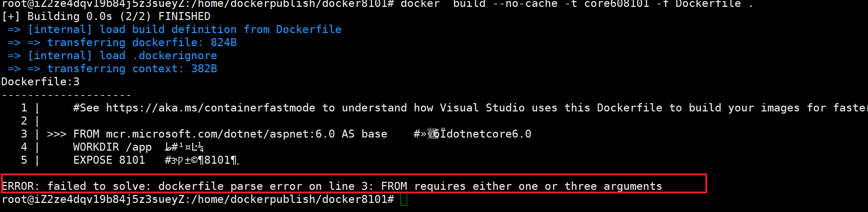
Task: Click the '>>>' error marker on line 3
Action: point(56,134)
